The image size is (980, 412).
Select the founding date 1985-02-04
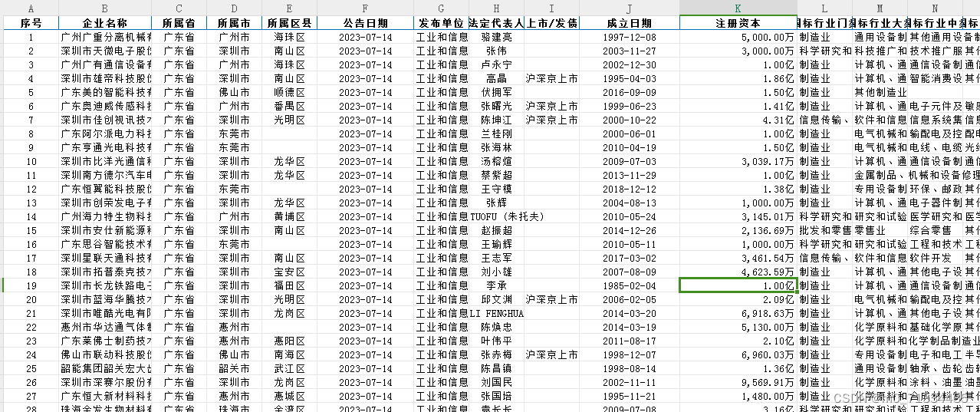point(629,285)
